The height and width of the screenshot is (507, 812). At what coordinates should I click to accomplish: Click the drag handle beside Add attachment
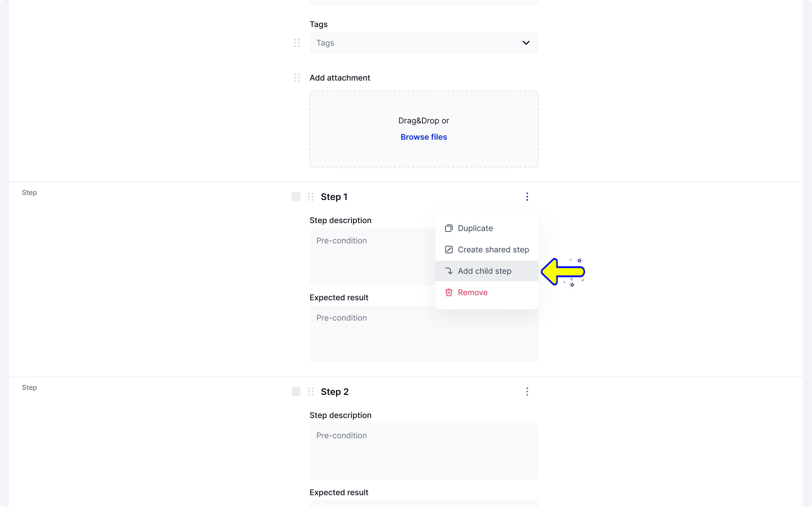pos(297,78)
